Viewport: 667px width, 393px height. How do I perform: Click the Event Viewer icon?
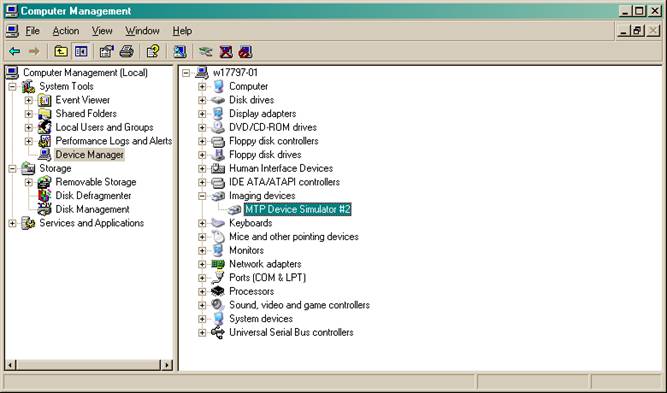click(45, 100)
